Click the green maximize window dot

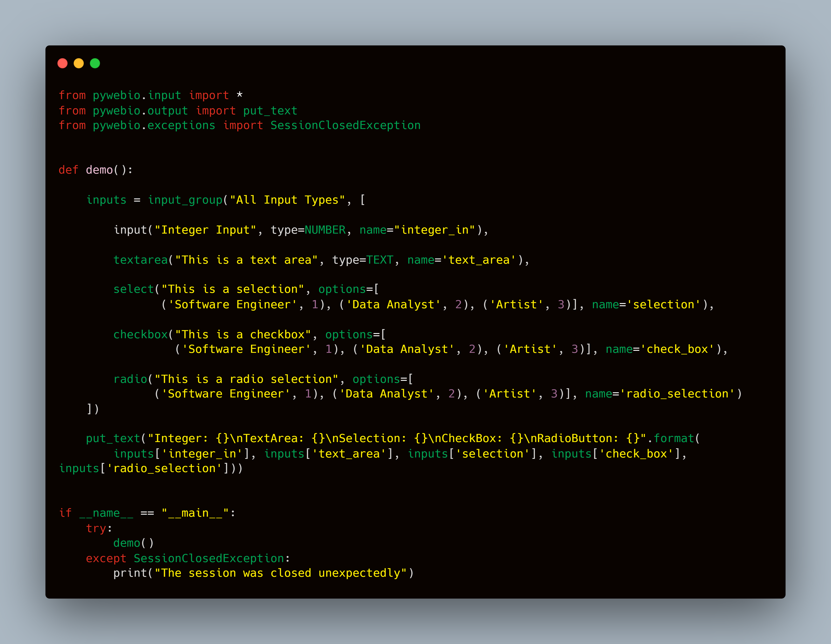[x=95, y=63]
